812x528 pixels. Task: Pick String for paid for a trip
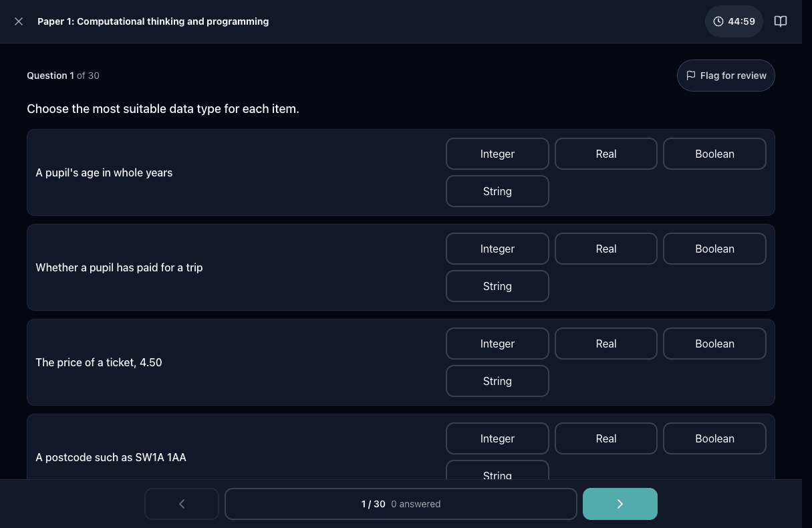[x=497, y=286]
